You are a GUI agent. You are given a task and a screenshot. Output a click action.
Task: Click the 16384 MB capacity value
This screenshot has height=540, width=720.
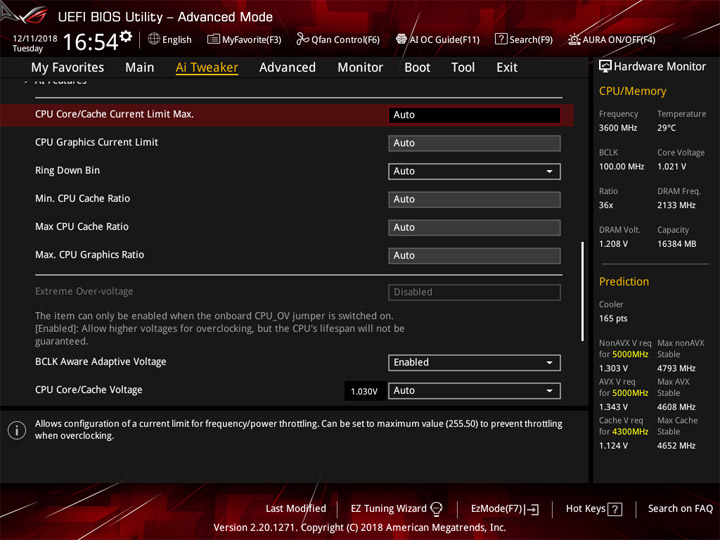pos(676,244)
